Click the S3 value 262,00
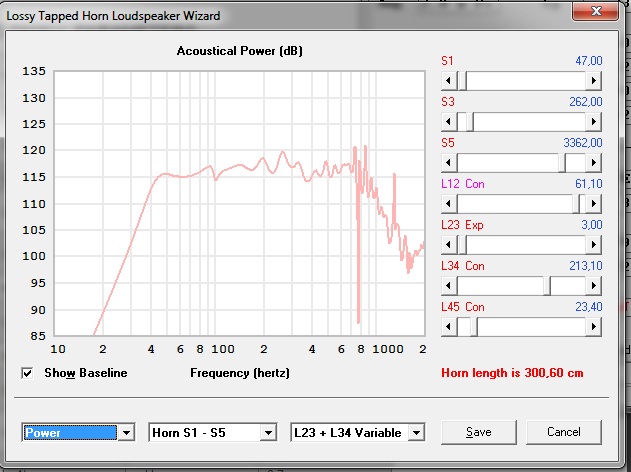Image resolution: width=631 pixels, height=472 pixels. (x=586, y=102)
